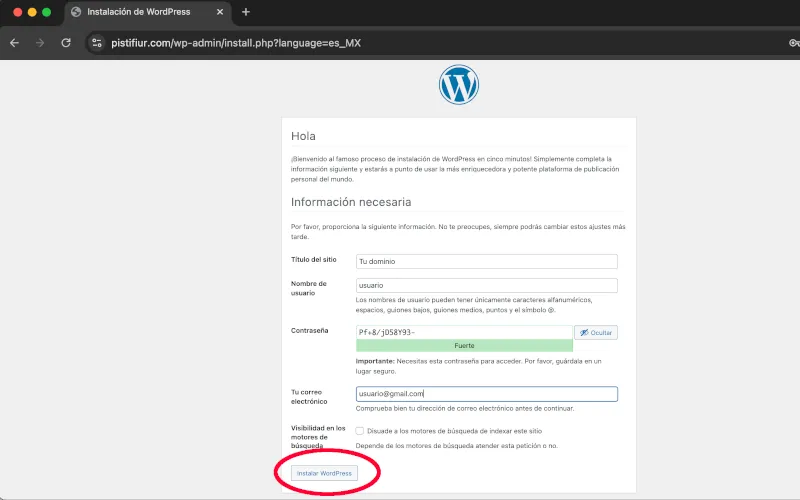
Task: Check Disuade a los motores de búsqueda
Action: (360, 431)
